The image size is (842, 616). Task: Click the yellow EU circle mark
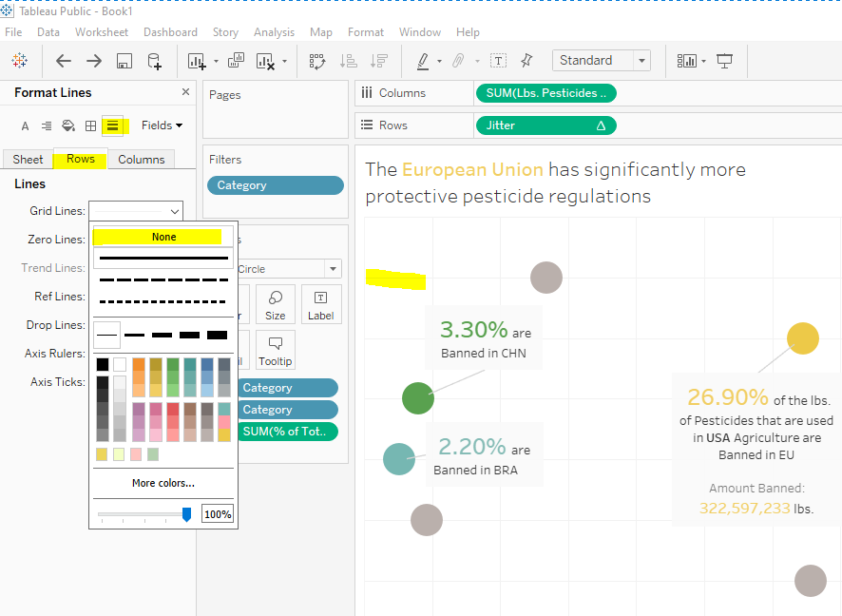tap(803, 338)
